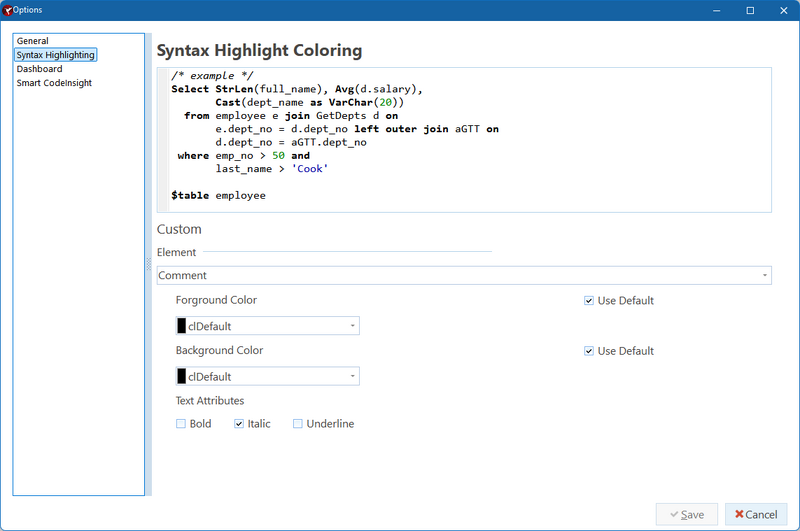Minimize the Options window
Viewport: 800px width, 531px height.
pos(716,10)
